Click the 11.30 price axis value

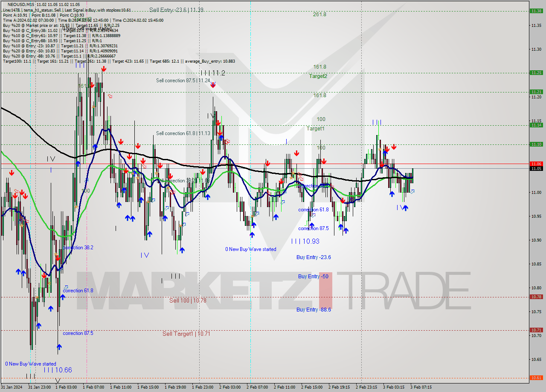pyautogui.click(x=536, y=49)
